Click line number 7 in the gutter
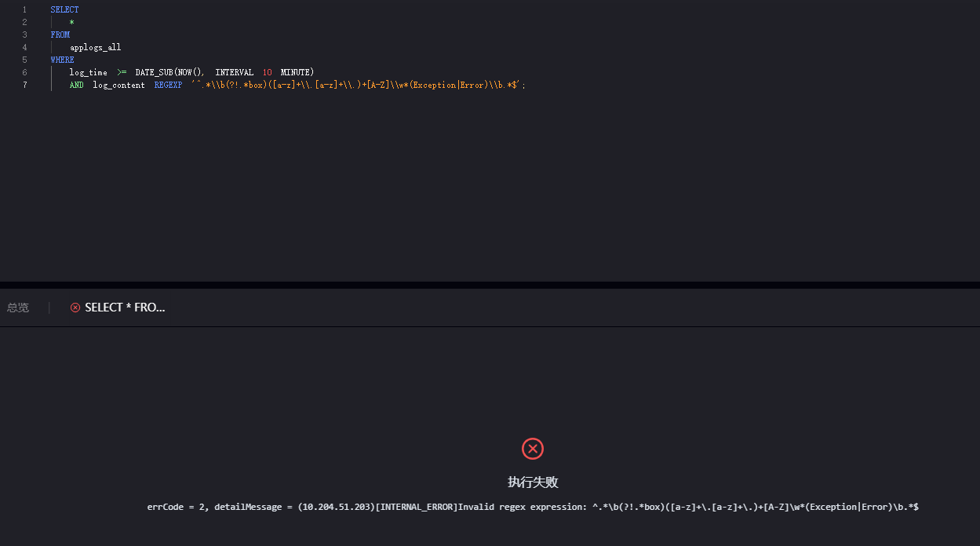The height and width of the screenshot is (546, 980). tap(24, 85)
